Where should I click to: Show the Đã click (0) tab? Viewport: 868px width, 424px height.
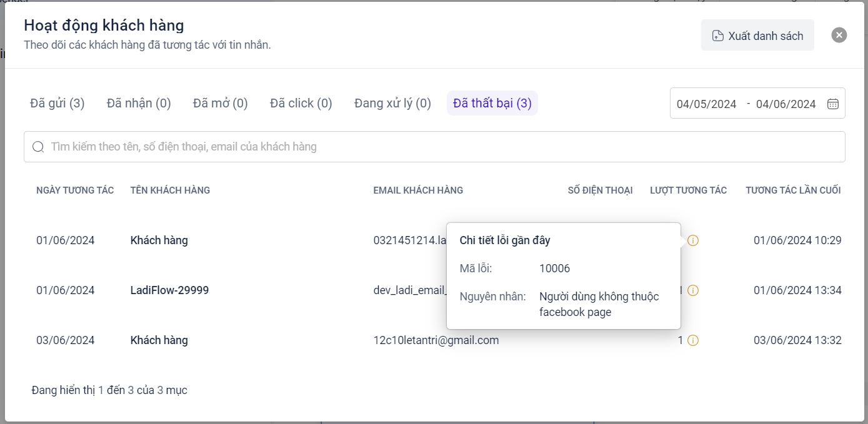pos(301,103)
